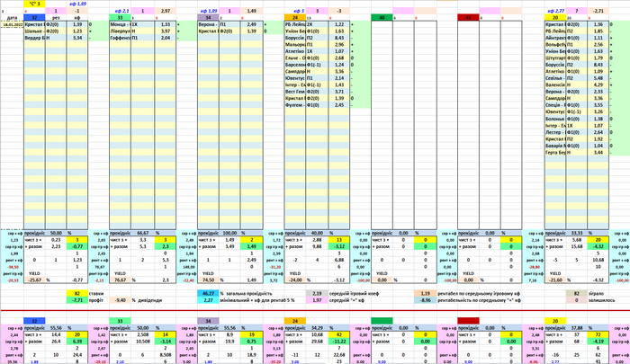Click the ставки label cell
Image resolution: width=630 pixels, height=364 pixels.
(x=95, y=294)
